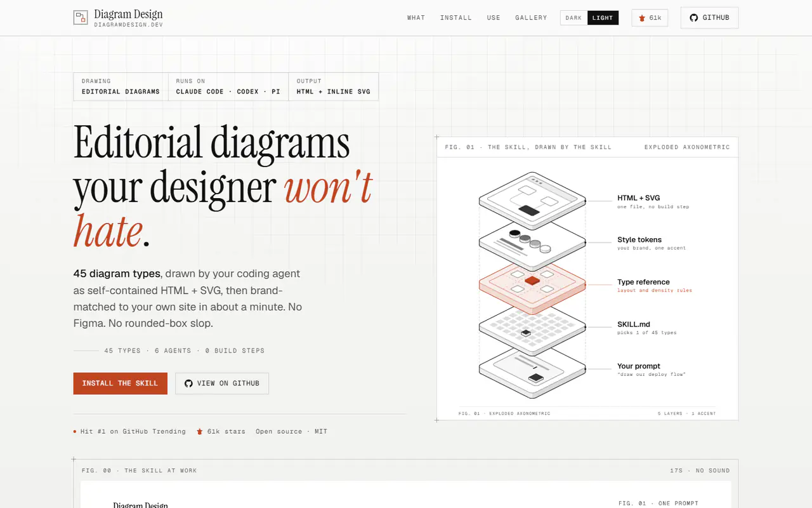Click the 'Style tokens' diagram label
Viewport: 812px width, 508px height.
point(639,240)
